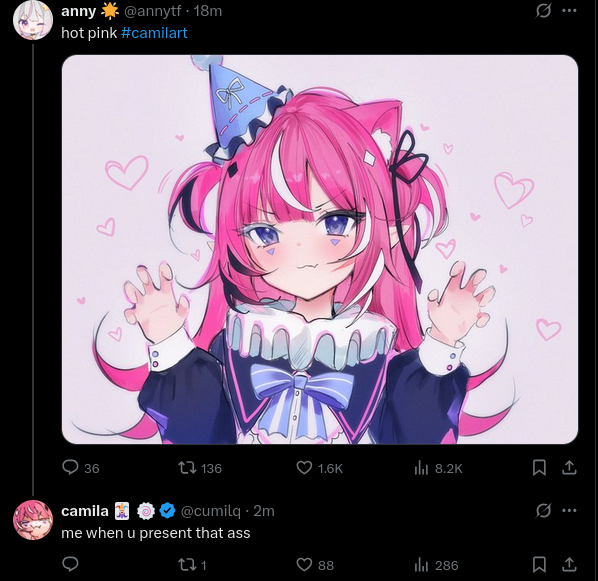The width and height of the screenshot is (598, 581).
Task: Open the pink-haired catgirl artwork image
Action: [320, 249]
